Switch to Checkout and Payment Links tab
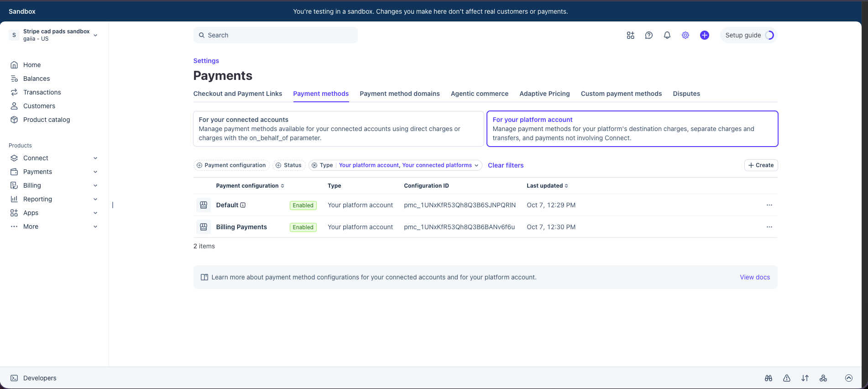This screenshot has width=868, height=389. [x=238, y=94]
